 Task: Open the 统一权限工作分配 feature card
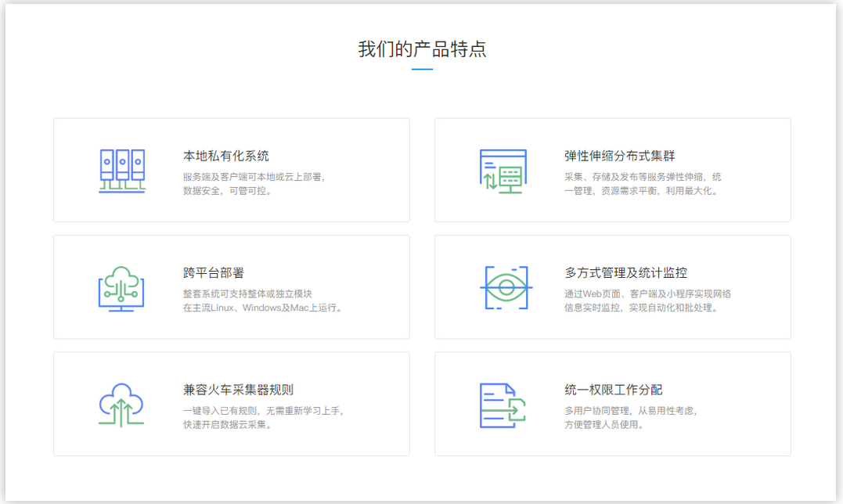pos(612,405)
